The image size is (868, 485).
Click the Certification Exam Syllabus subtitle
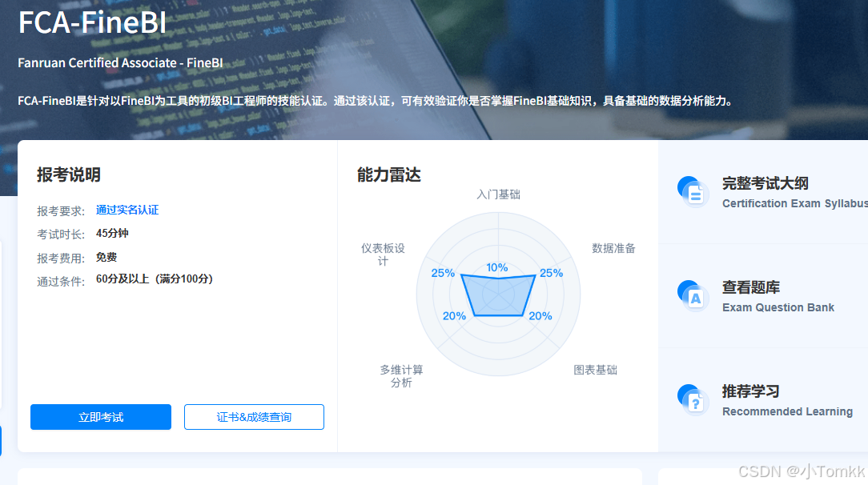pyautogui.click(x=795, y=203)
